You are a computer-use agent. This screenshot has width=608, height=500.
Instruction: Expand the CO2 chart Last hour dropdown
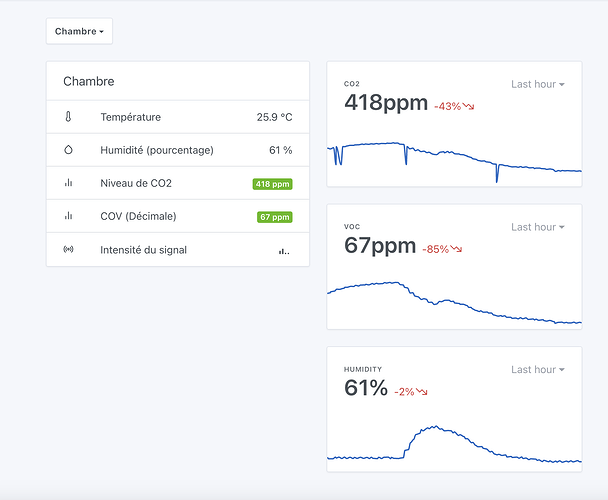(537, 85)
